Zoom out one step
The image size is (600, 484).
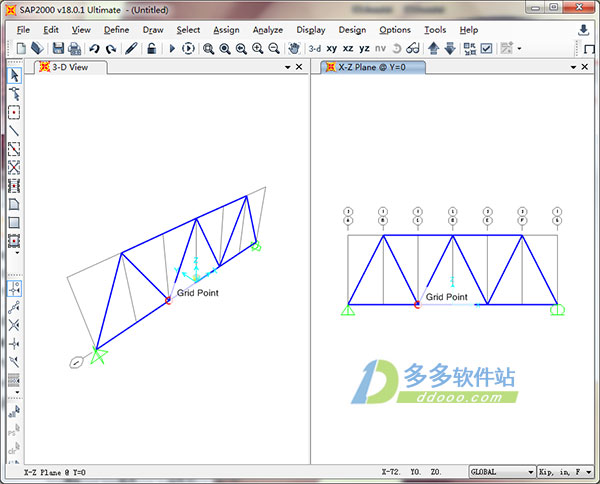274,49
